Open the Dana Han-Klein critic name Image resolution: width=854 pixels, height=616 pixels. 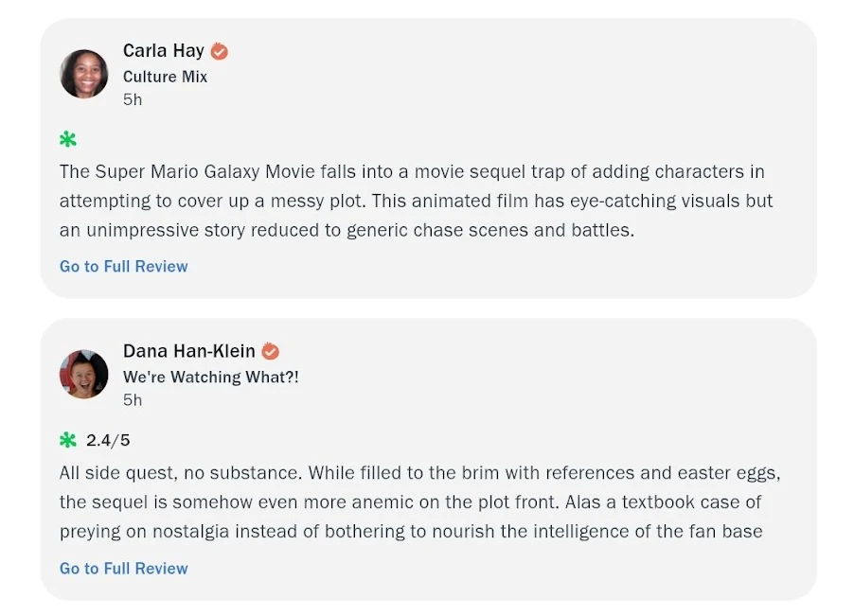point(189,351)
